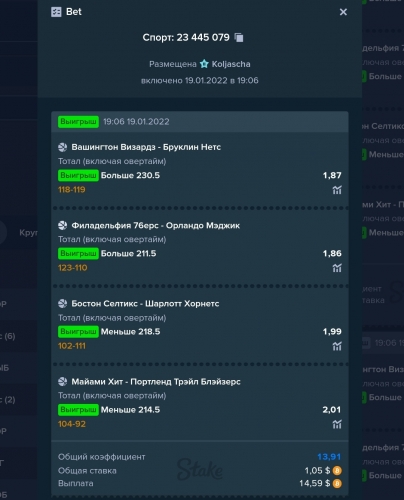The image size is (404, 500).
Task: Click the bitcoin icon next to 14,59 $
Action: point(337,483)
